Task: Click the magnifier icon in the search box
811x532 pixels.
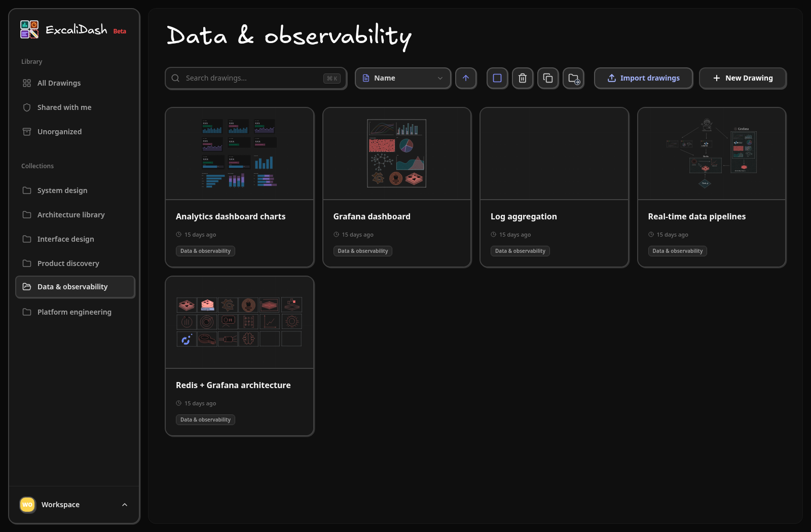Action: click(175, 78)
